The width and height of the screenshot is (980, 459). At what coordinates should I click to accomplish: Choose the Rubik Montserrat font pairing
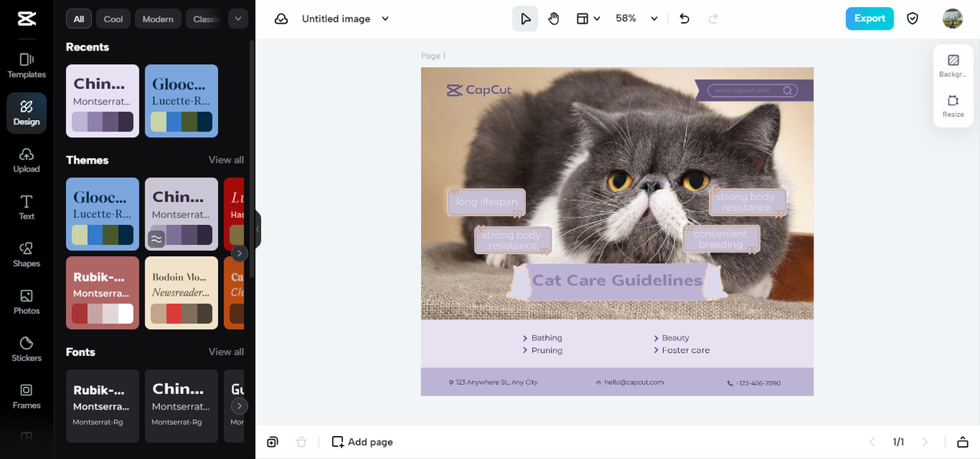click(x=103, y=406)
